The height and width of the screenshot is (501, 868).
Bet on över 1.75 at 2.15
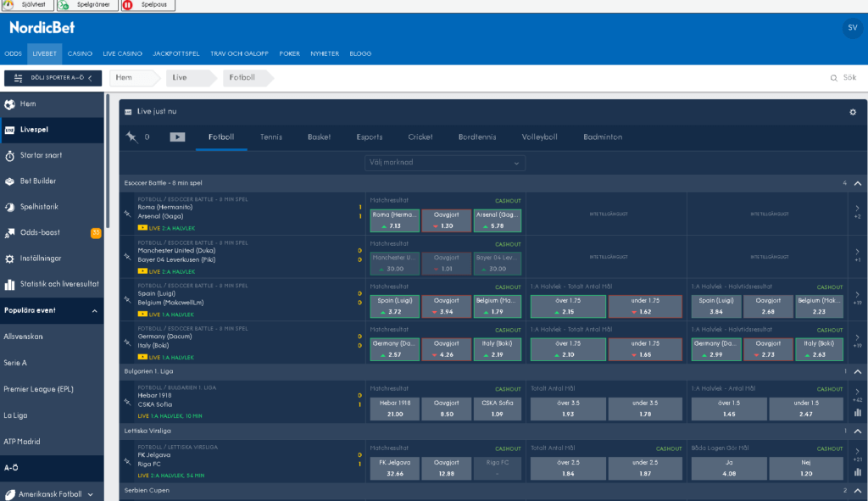coord(568,306)
